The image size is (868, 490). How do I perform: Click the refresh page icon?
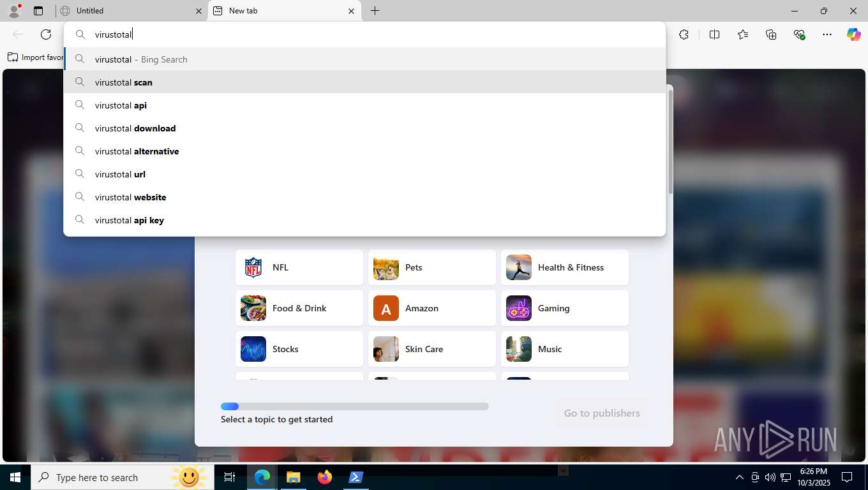click(x=46, y=34)
